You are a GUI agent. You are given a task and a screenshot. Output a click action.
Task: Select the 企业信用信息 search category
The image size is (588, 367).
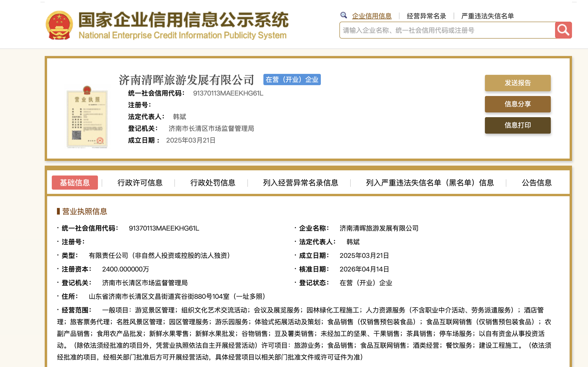pos(372,16)
